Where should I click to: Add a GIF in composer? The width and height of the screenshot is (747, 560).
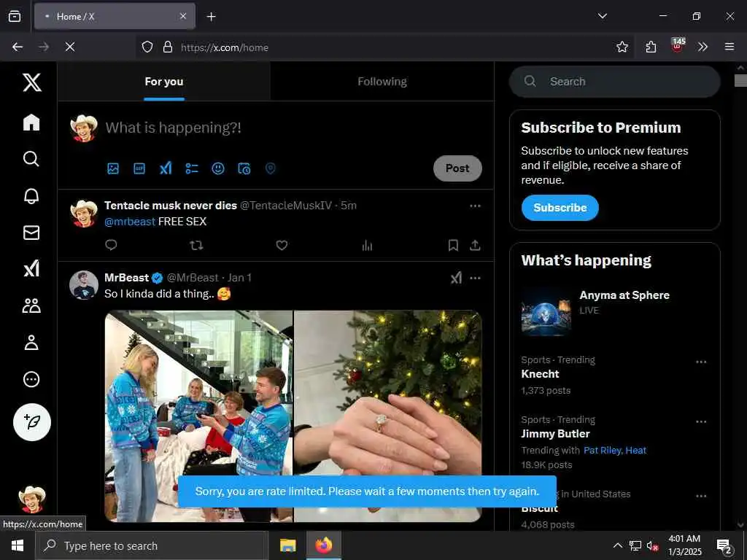click(139, 168)
